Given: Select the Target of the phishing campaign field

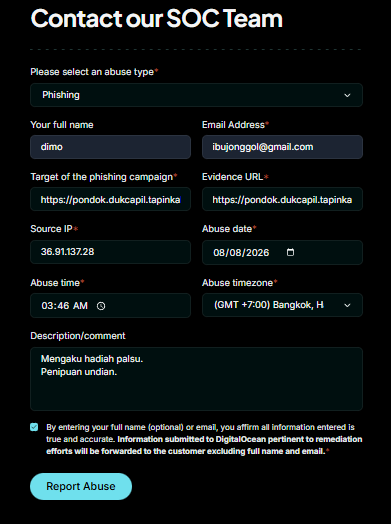Looking at the screenshot, I should pos(110,200).
